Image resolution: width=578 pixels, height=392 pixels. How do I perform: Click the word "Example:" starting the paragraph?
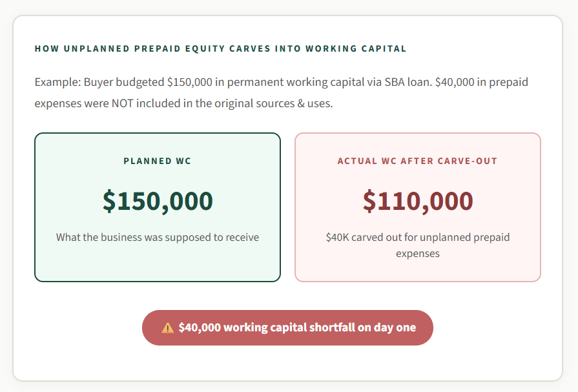[x=57, y=83]
